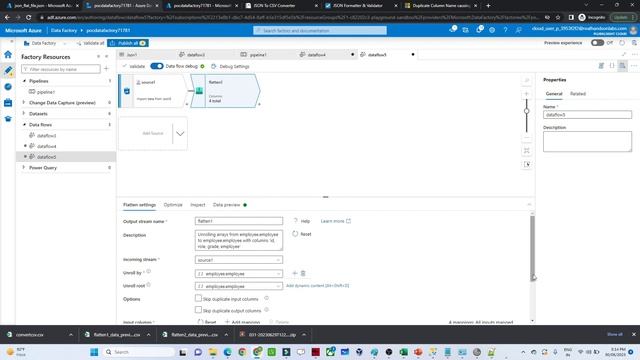640x360 pixels.
Task: Toggle Data flow debug switch
Action: (157, 66)
